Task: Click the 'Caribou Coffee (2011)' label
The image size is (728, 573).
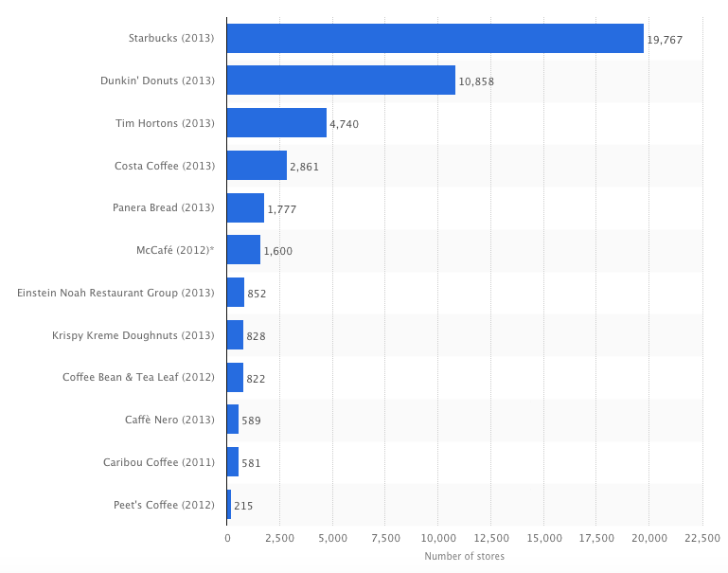Action: pos(159,462)
